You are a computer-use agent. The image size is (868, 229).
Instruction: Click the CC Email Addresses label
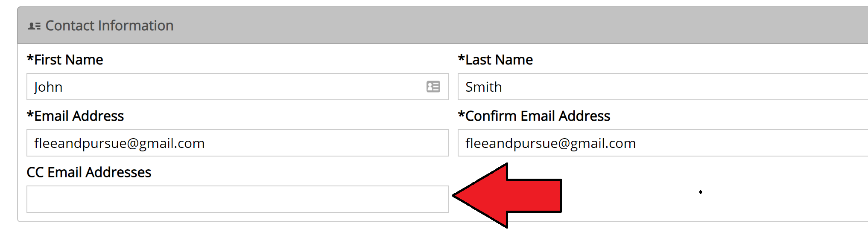pyautogui.click(x=89, y=172)
